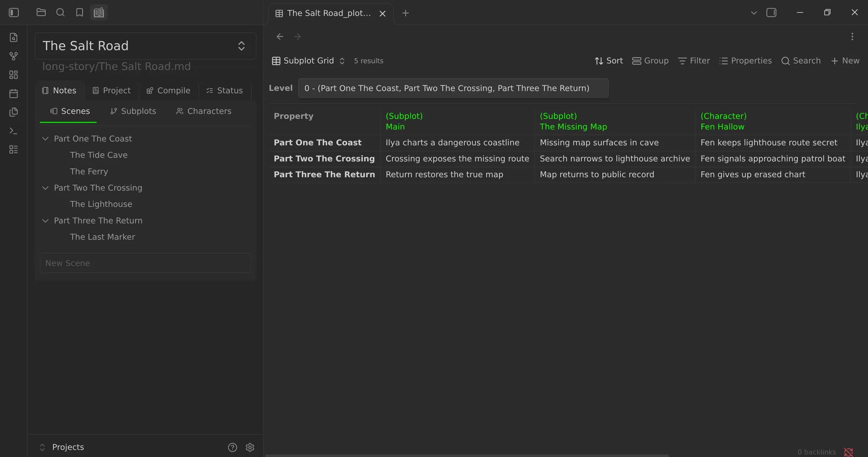Open the tab list dropdown chevron
Viewport: 868px width, 457px height.
tap(754, 13)
